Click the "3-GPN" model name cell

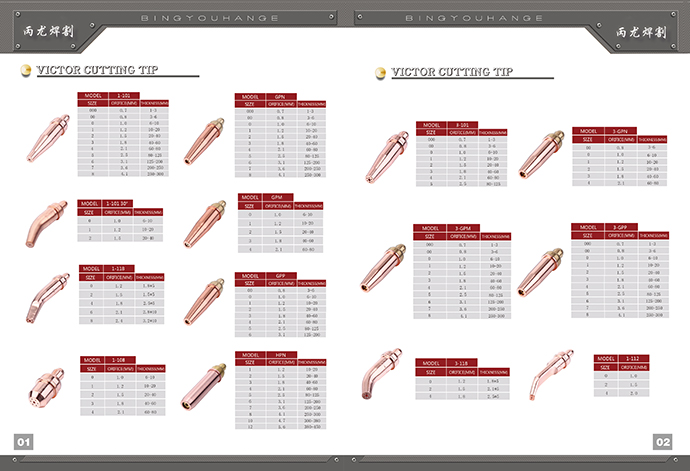click(620, 131)
